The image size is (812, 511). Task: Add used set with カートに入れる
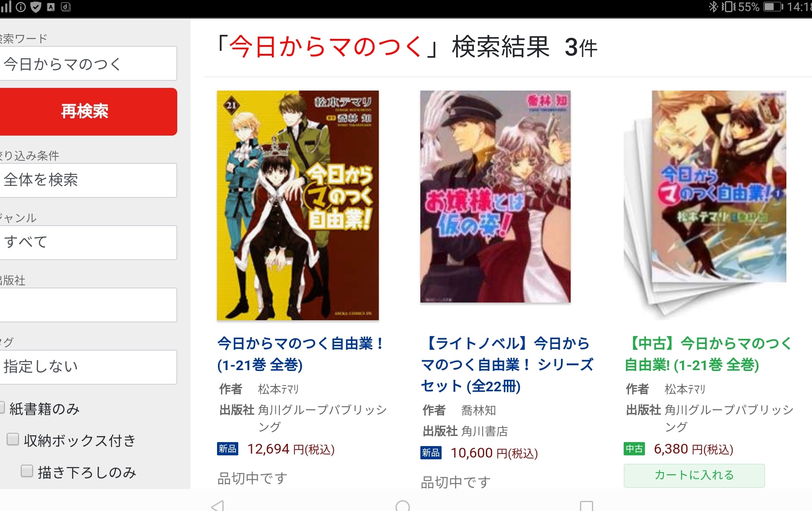point(694,475)
